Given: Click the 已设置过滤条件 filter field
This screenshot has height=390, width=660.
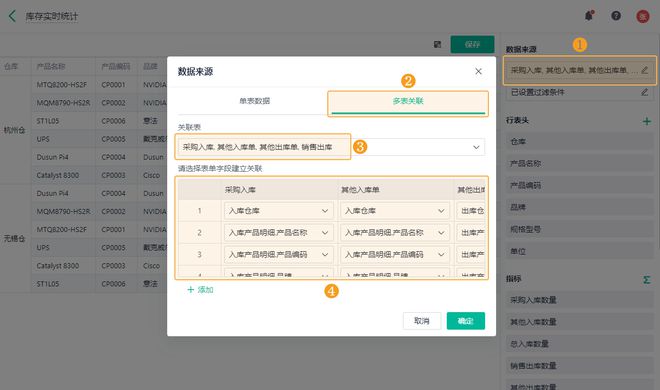Looking at the screenshot, I should pos(579,92).
